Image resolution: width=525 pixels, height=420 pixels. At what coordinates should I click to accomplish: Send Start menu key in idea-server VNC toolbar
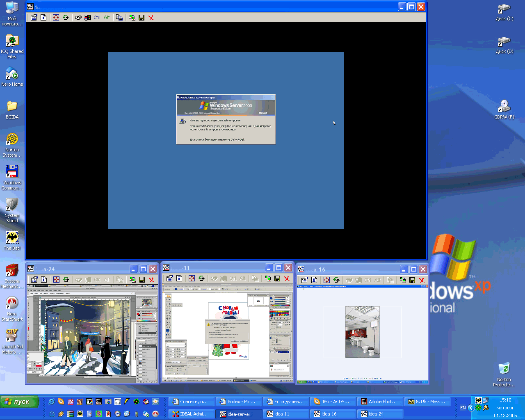pos(87,18)
